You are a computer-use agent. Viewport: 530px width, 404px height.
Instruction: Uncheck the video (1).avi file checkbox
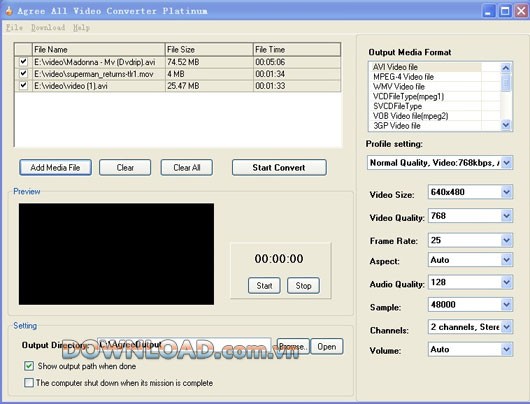tap(23, 85)
